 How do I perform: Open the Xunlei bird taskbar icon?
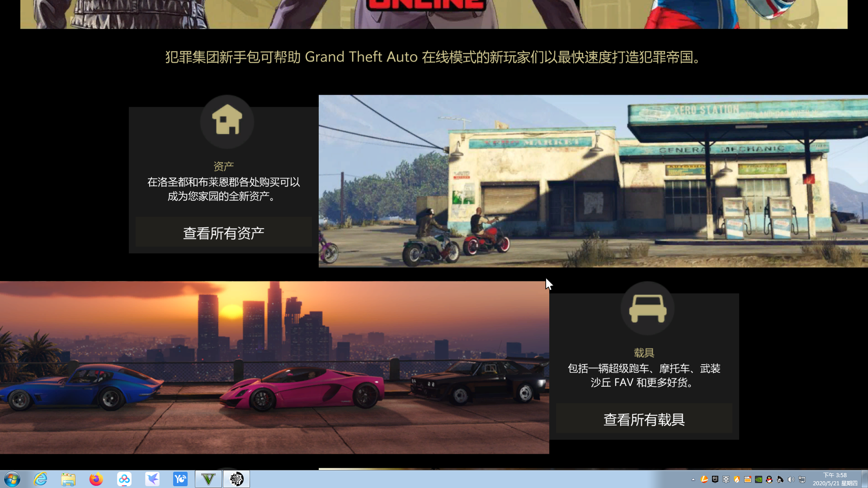click(152, 479)
